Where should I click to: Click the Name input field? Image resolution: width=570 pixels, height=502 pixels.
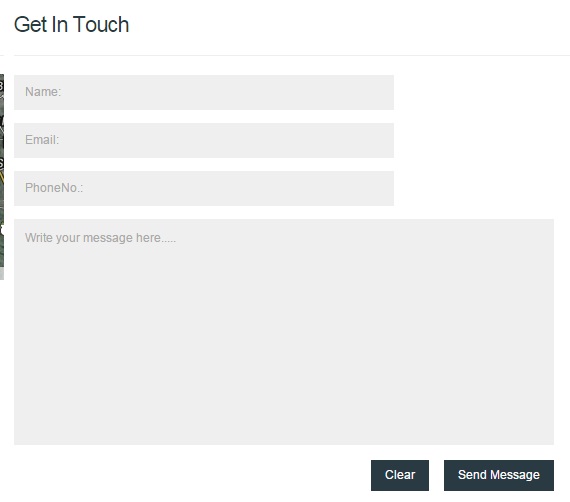[204, 92]
